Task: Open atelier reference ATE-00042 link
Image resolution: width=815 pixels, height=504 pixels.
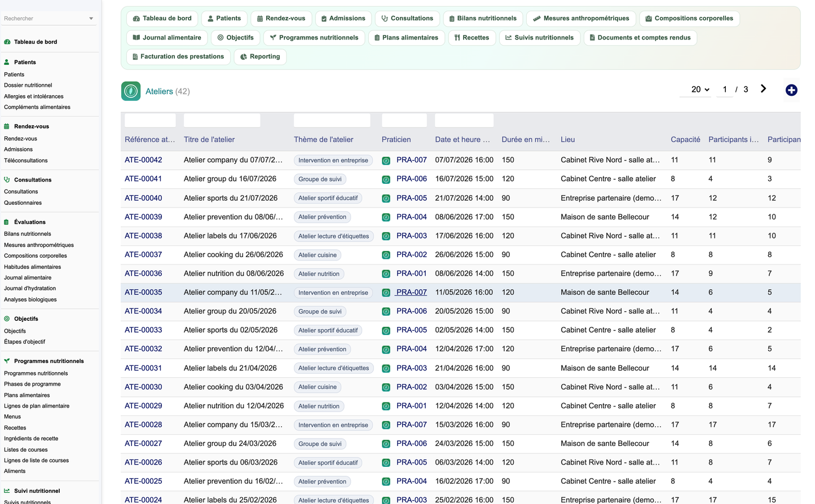Action: (143, 160)
